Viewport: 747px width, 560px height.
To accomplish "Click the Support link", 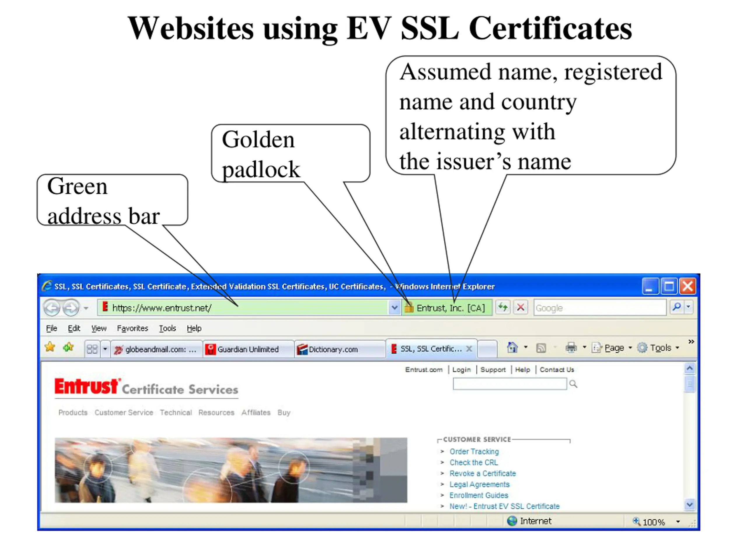I will point(493,370).
